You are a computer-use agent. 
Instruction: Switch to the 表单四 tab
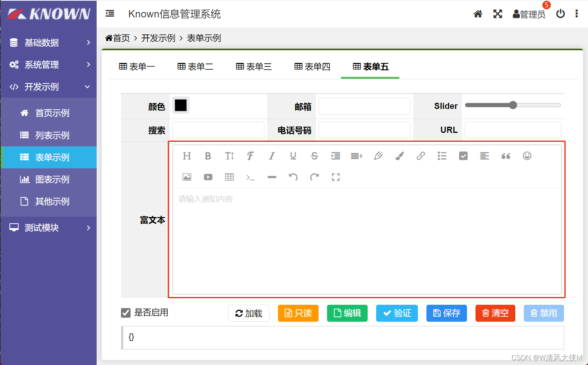pyautogui.click(x=312, y=67)
